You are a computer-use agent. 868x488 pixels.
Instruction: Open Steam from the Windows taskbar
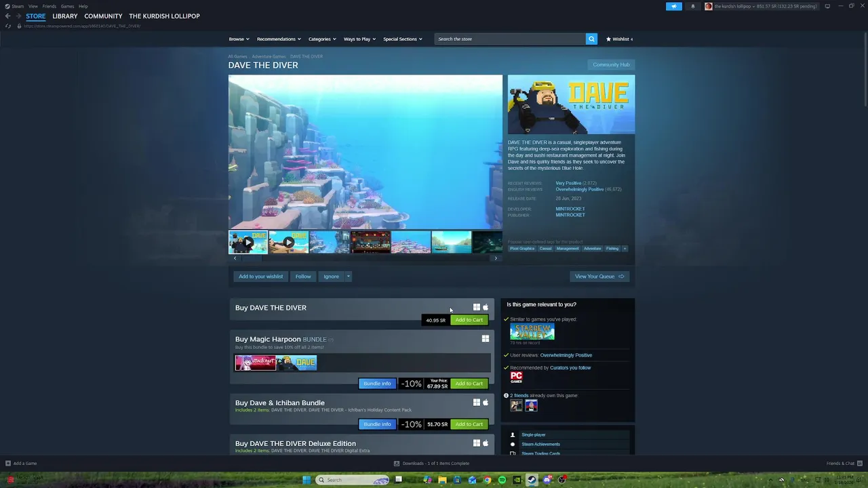tap(532, 480)
